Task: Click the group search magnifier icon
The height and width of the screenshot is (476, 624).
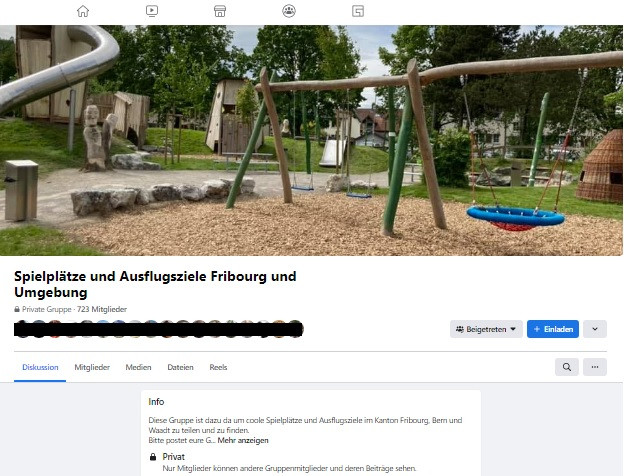Action: pyautogui.click(x=567, y=367)
